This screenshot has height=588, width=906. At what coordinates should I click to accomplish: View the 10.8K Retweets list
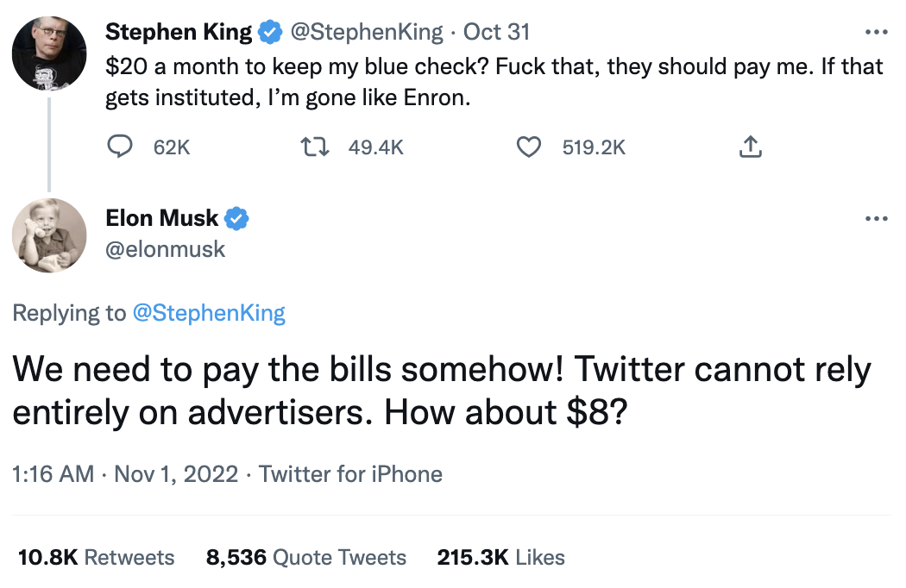(x=96, y=558)
